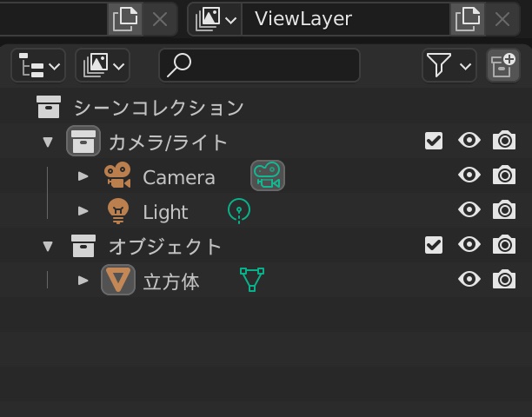Click the Camera object data icon
Image resolution: width=532 pixels, height=417 pixels.
pyautogui.click(x=268, y=176)
